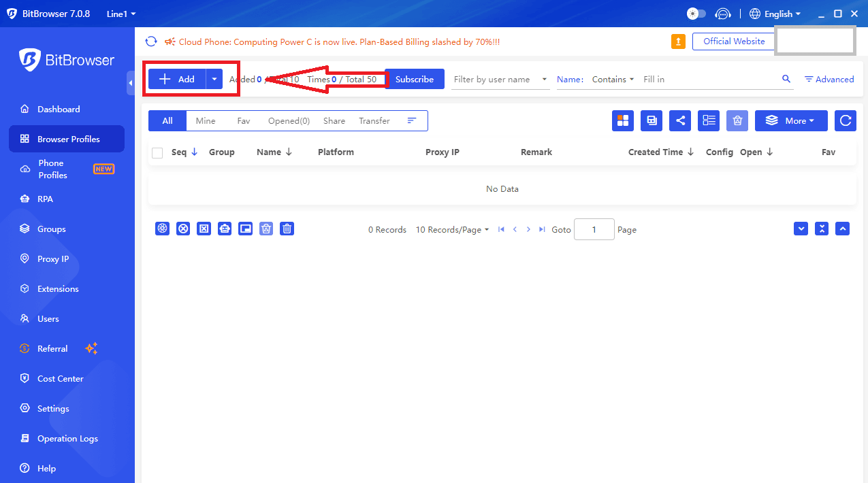This screenshot has height=483, width=868.
Task: Collapse the left sidebar panel
Action: coord(130,83)
